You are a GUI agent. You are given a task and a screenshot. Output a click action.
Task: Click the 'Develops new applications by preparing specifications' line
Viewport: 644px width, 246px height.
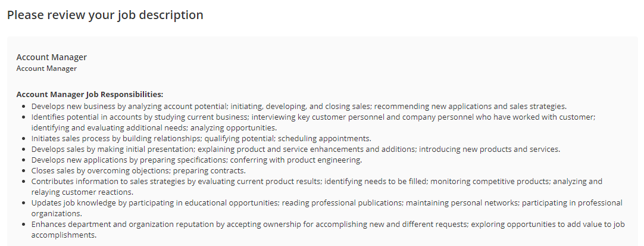(x=197, y=160)
